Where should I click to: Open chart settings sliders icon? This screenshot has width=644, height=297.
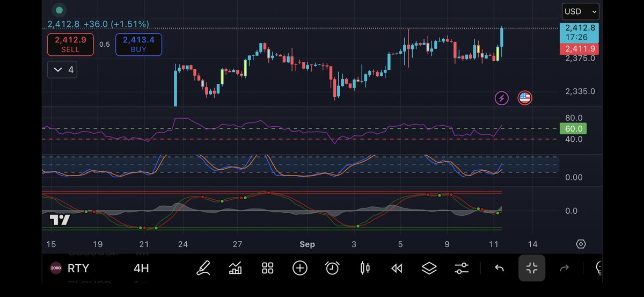462,268
